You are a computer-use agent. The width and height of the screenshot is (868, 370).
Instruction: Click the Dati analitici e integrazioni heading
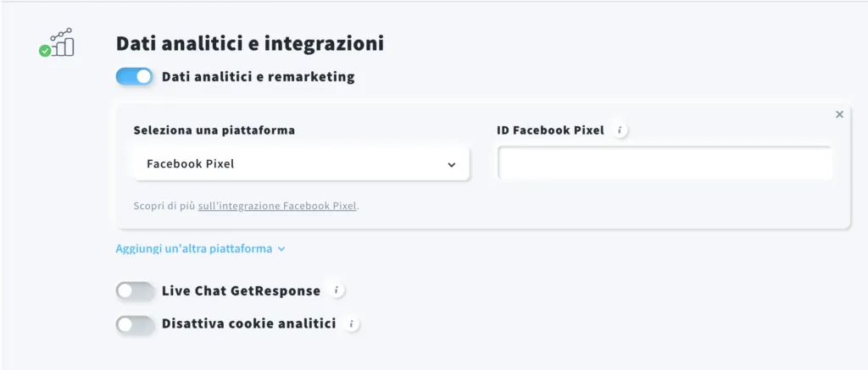coord(250,44)
